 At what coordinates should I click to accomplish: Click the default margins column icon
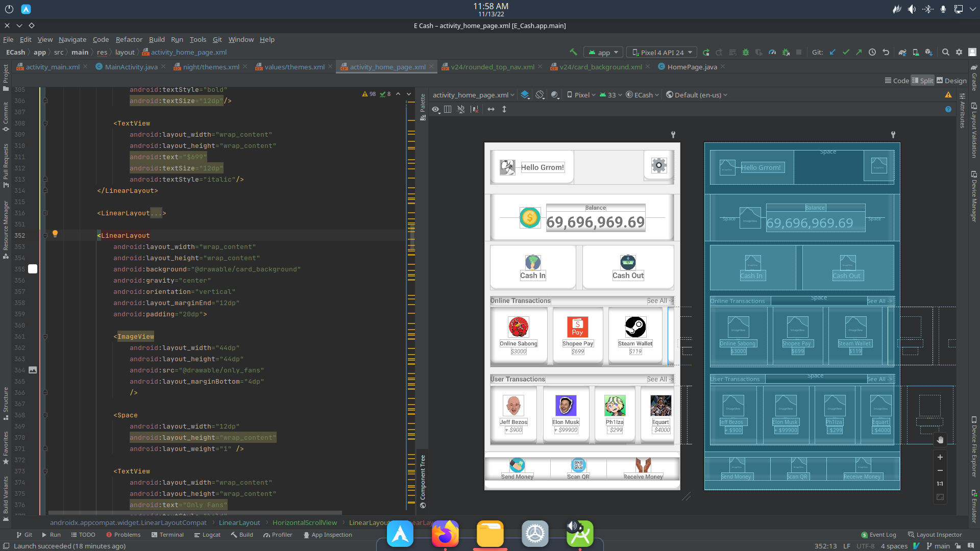(x=448, y=109)
